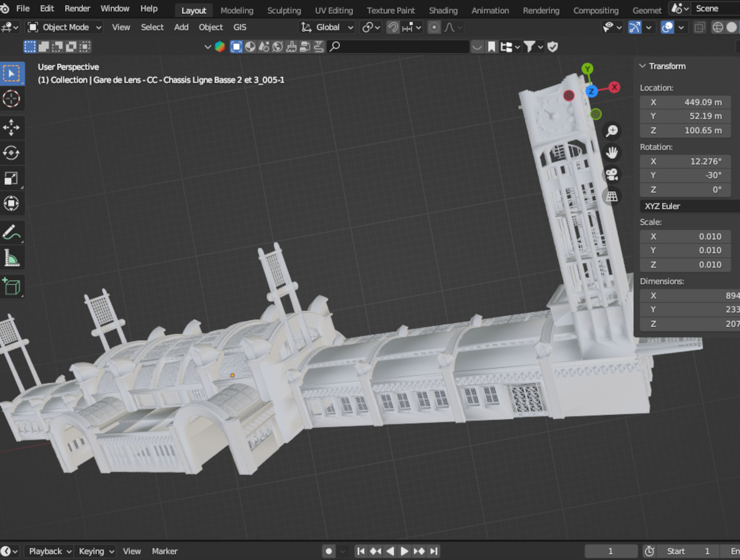Set selection mode to subtract

click(x=57, y=47)
